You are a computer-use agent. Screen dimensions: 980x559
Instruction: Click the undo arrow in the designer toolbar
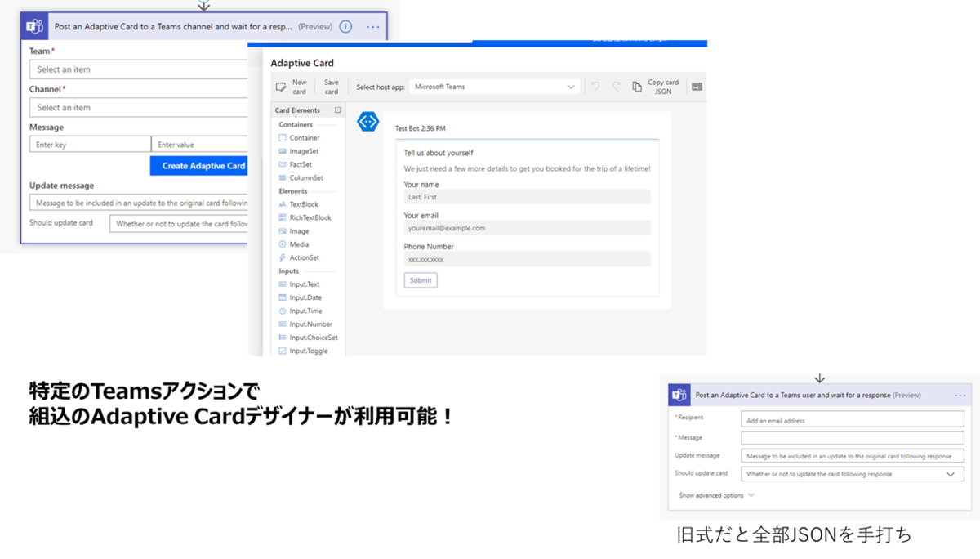(x=595, y=85)
